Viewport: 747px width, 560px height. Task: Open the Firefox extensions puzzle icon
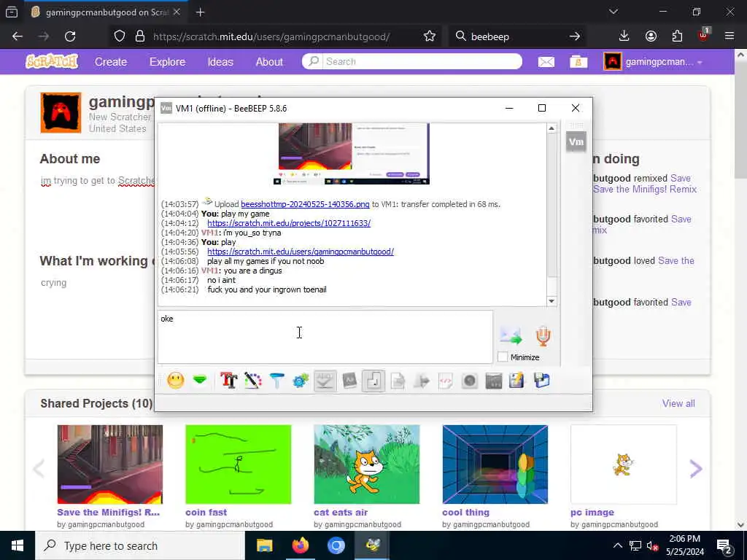point(677,36)
